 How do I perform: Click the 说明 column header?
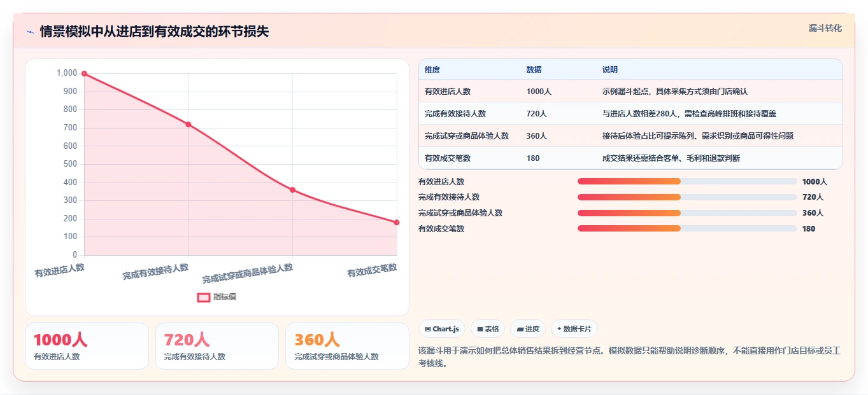pos(610,70)
